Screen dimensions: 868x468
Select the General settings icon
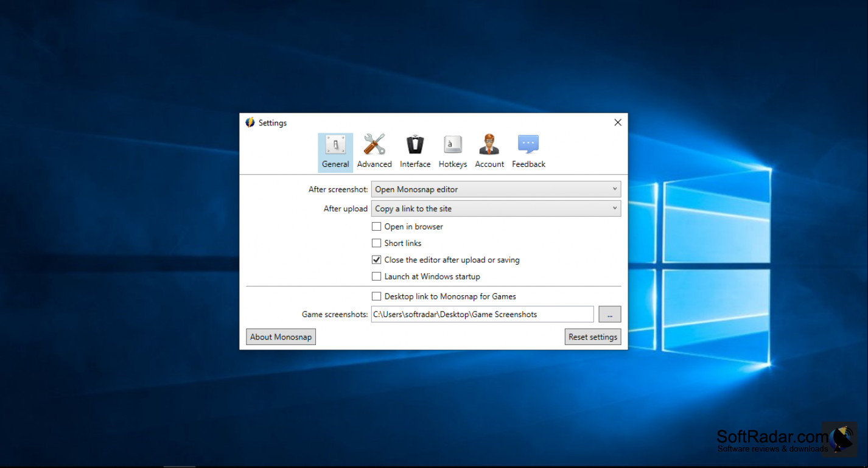pyautogui.click(x=335, y=145)
